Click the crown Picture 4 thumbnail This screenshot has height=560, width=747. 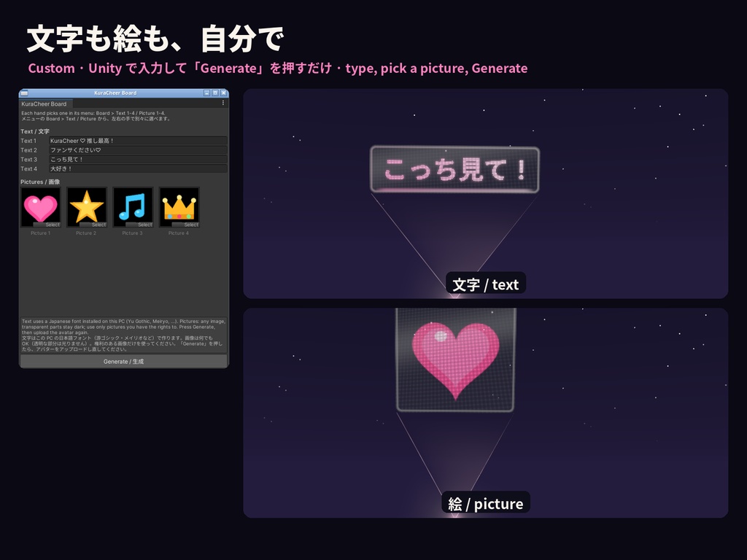[x=179, y=207]
